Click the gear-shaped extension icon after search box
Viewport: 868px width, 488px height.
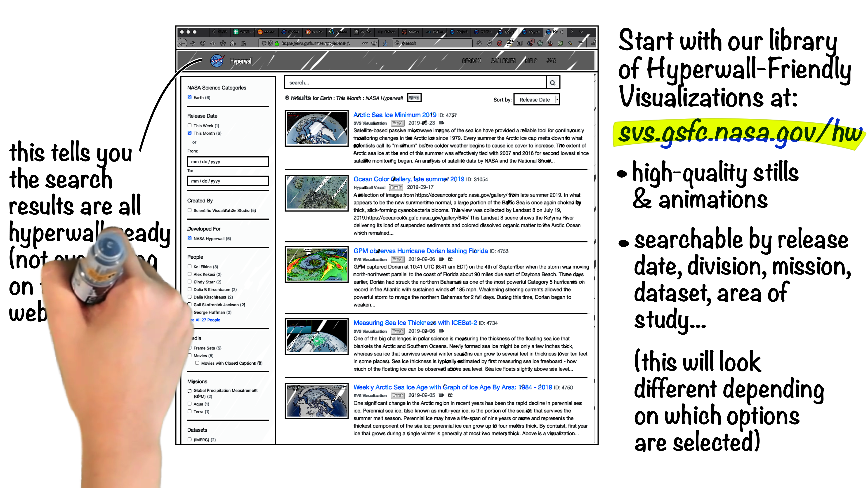(x=479, y=43)
